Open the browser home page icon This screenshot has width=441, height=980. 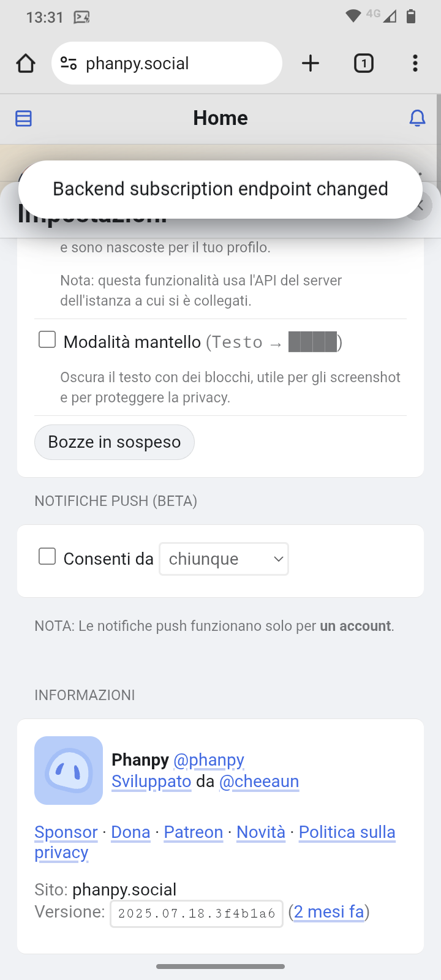(26, 63)
